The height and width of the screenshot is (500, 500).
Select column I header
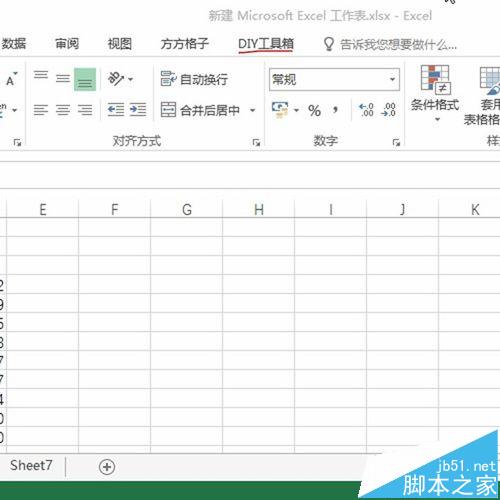tap(331, 210)
